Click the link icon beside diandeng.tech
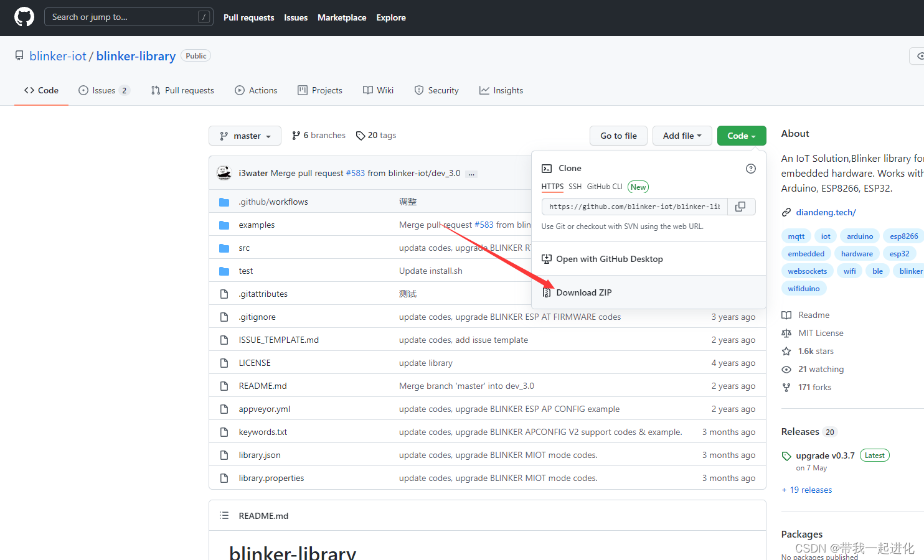Viewport: 924px width, 560px height. [x=786, y=213]
